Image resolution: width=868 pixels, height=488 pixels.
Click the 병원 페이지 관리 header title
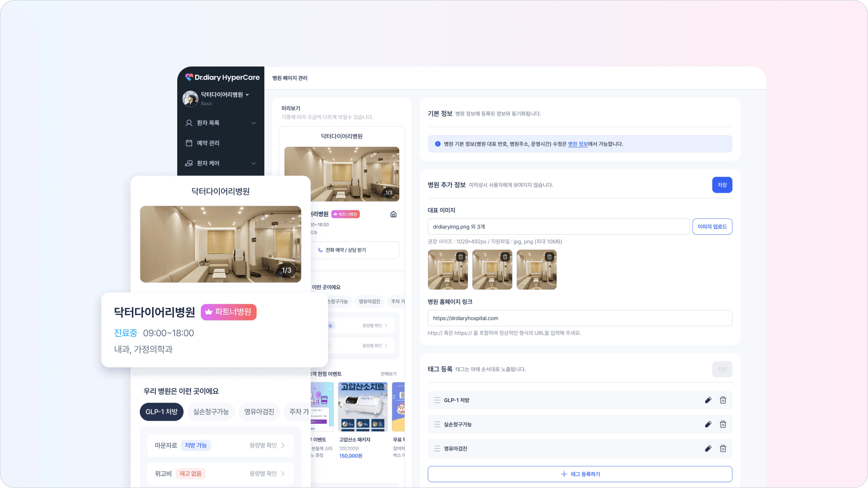tap(290, 78)
